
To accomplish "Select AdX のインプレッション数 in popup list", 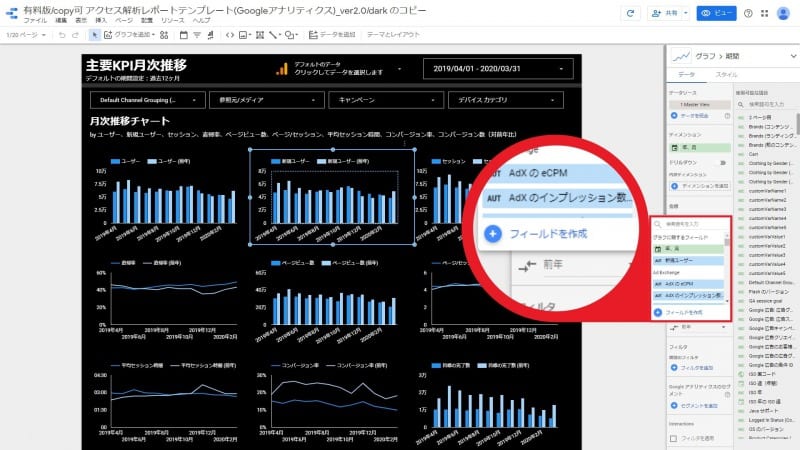I will pos(688,295).
